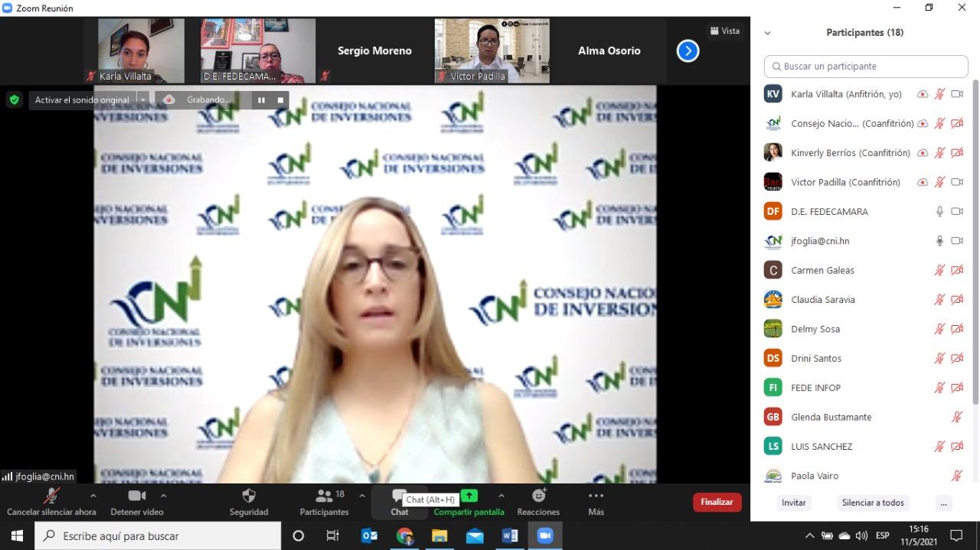The height and width of the screenshot is (550, 980).
Task: Click Activar el sonido original button
Action: tap(83, 99)
